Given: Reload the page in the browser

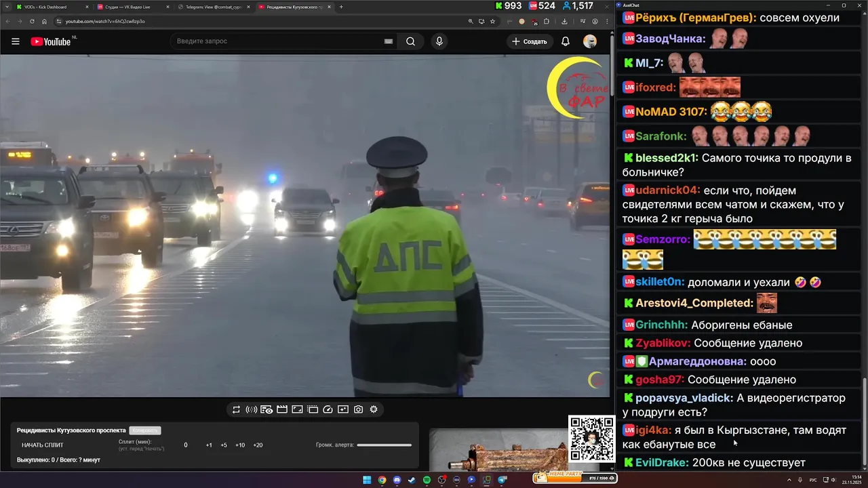Looking at the screenshot, I should coord(32,21).
